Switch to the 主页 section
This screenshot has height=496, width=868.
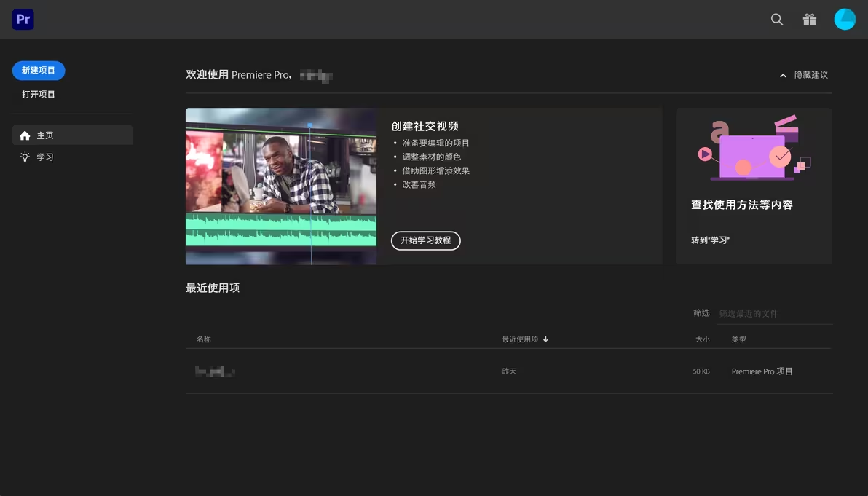(x=44, y=135)
